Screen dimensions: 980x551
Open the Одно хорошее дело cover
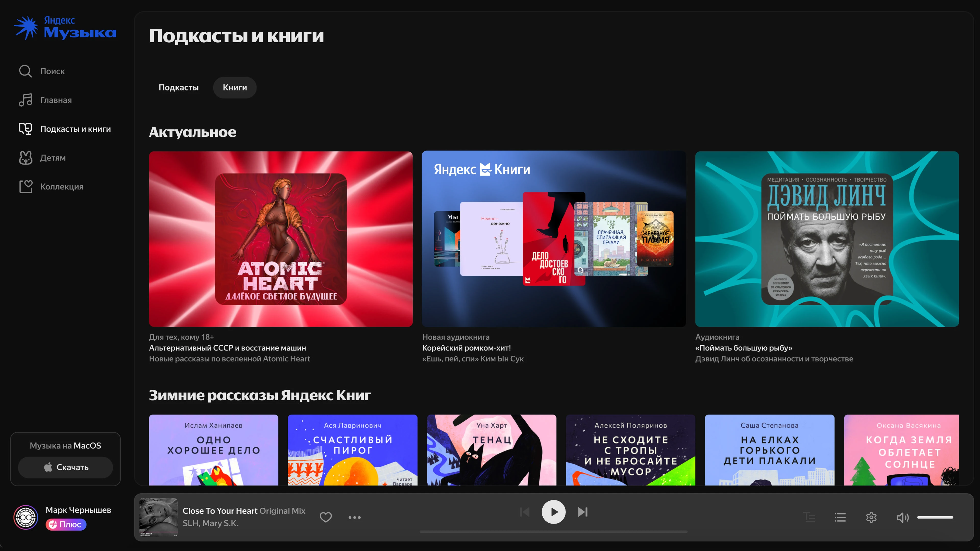[x=214, y=450]
